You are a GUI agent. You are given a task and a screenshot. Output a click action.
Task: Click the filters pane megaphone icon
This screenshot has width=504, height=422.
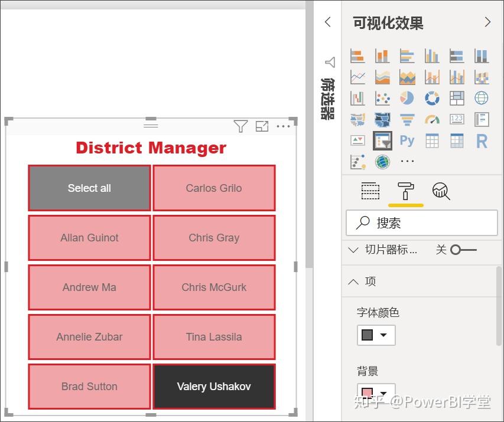click(330, 62)
